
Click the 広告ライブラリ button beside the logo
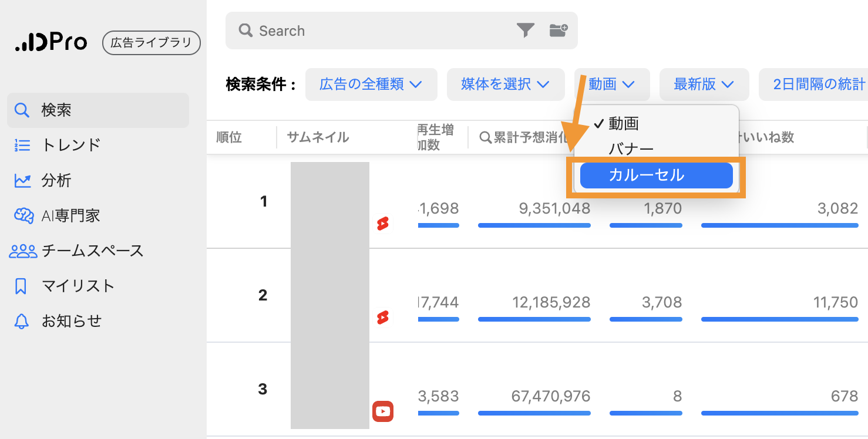[151, 42]
